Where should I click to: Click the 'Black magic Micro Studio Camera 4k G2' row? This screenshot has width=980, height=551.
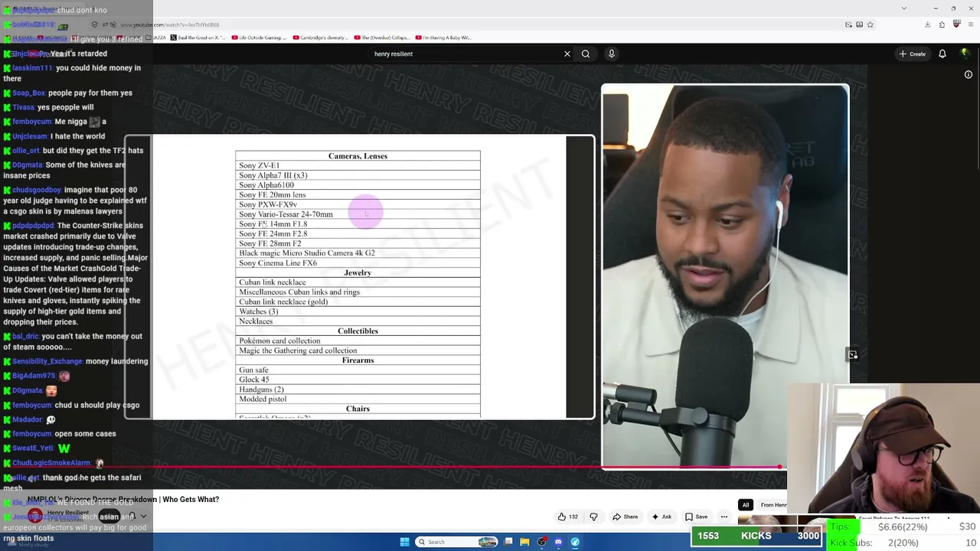click(358, 253)
